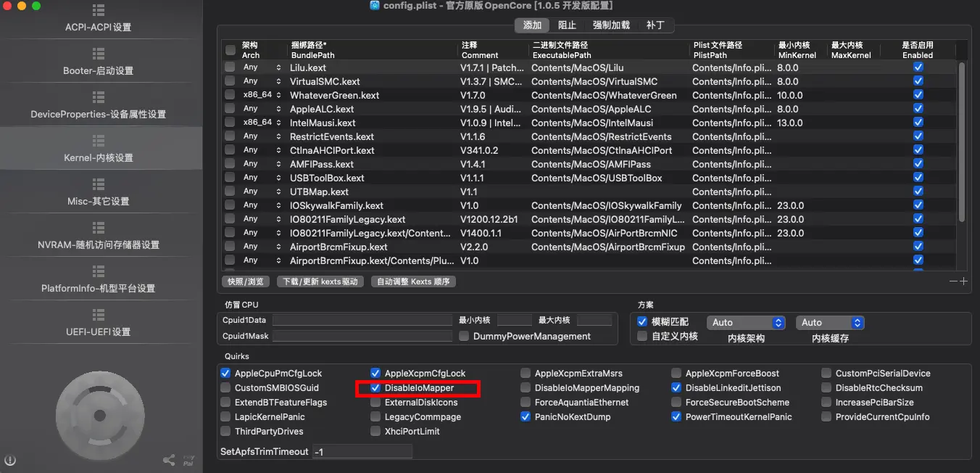This screenshot has width=980, height=473.
Task: Change Arch dropdown for WhateverGreen.kext row
Action: (x=262, y=95)
